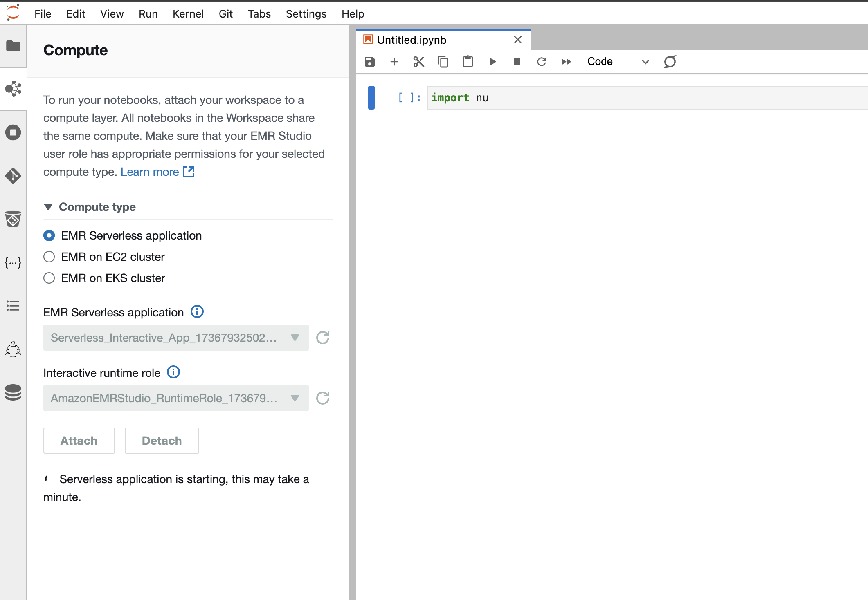Click the cell execution prompt brackets
Image resolution: width=868 pixels, height=600 pixels.
tap(409, 98)
